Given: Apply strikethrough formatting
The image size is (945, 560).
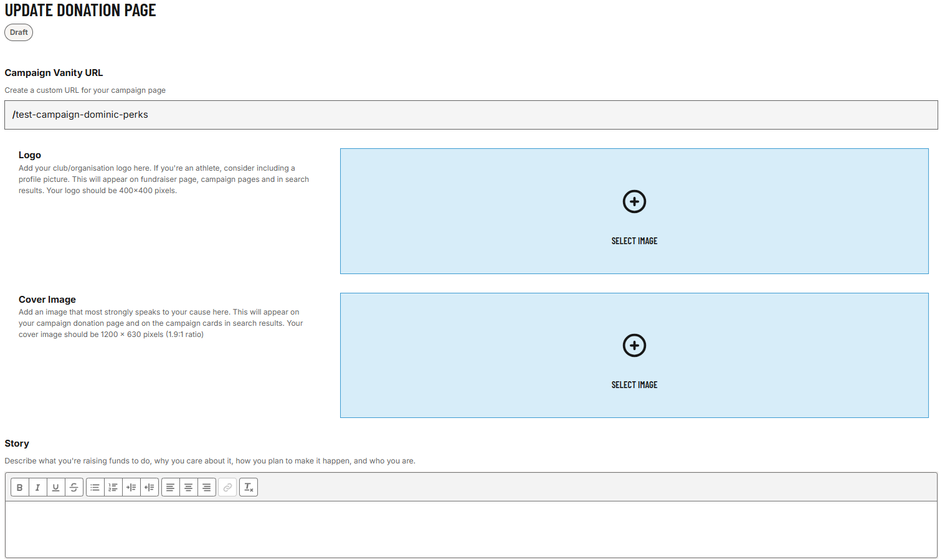Looking at the screenshot, I should 74,488.
